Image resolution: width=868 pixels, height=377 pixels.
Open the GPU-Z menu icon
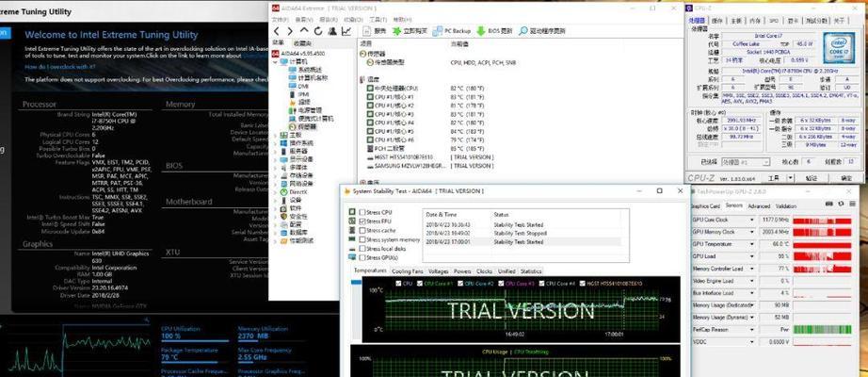tap(851, 204)
